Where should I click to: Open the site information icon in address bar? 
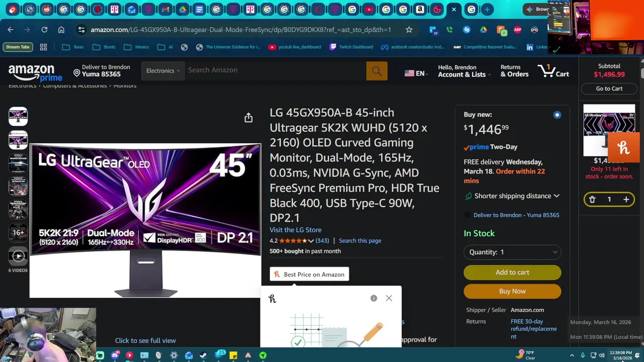[81, 30]
